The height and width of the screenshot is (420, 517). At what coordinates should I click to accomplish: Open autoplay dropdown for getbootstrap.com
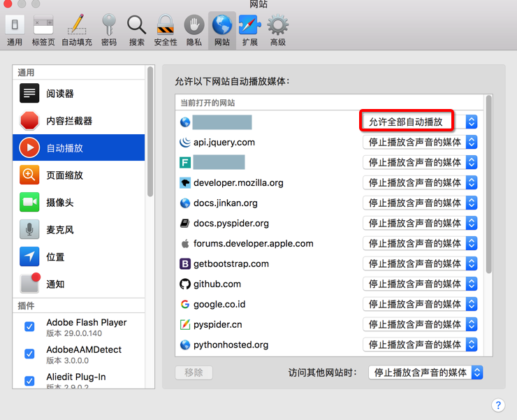pyautogui.click(x=420, y=263)
